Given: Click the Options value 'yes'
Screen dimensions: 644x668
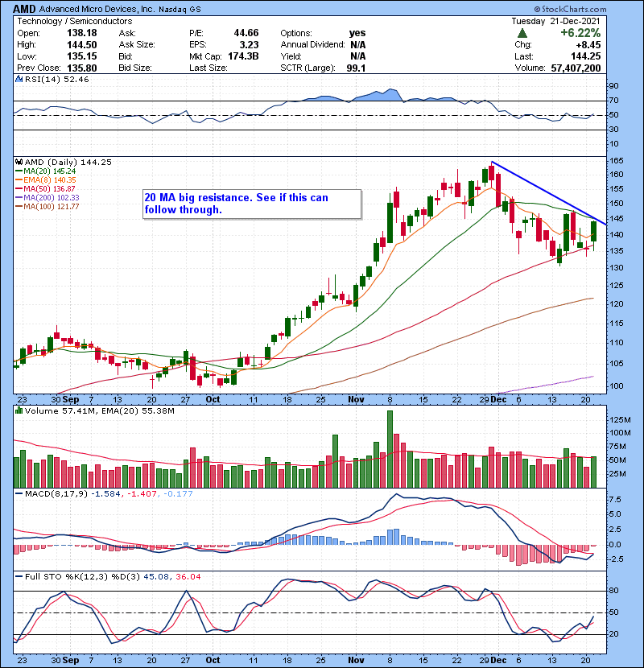Looking at the screenshot, I should pyautogui.click(x=357, y=33).
